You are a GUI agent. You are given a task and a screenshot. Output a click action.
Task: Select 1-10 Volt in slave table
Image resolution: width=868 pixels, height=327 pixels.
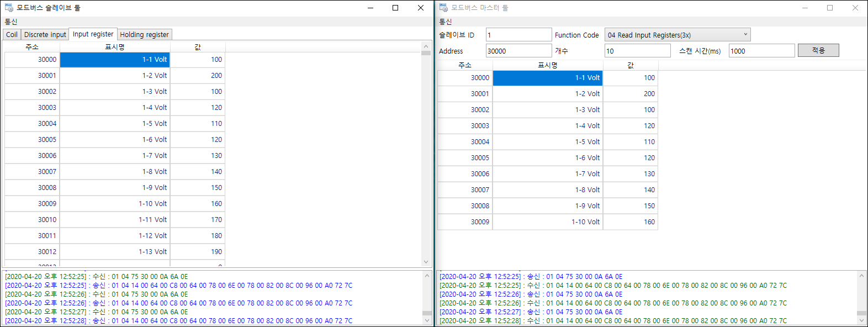click(x=115, y=204)
